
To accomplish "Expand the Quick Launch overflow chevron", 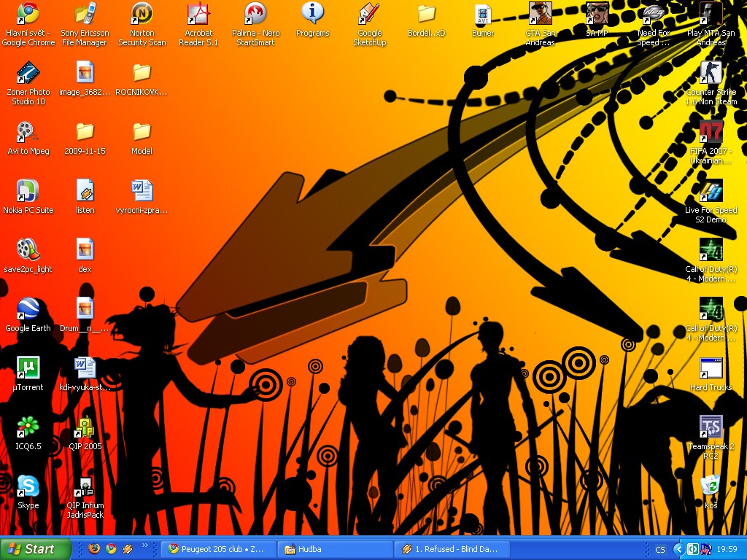I will pyautogui.click(x=144, y=545).
